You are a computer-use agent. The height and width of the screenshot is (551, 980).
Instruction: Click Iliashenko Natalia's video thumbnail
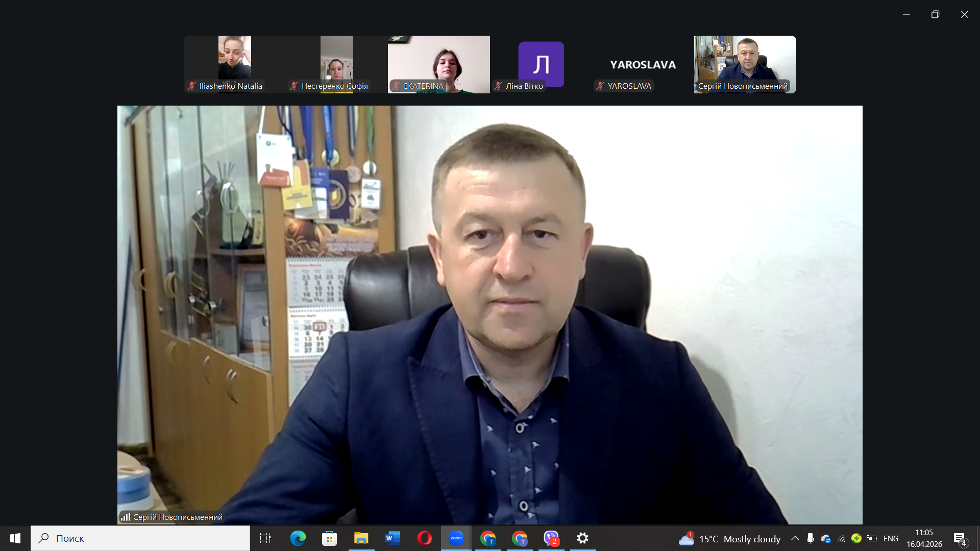[x=234, y=59]
